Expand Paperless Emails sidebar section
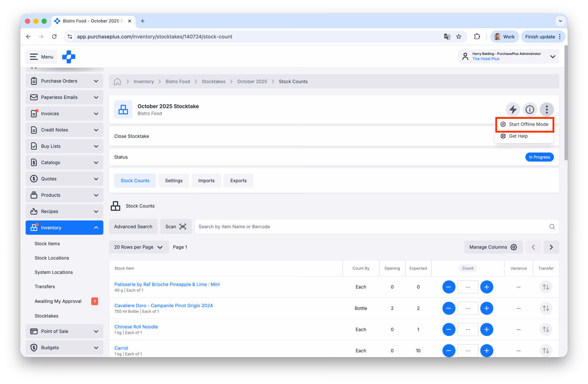The height and width of the screenshot is (384, 588). pyautogui.click(x=64, y=97)
